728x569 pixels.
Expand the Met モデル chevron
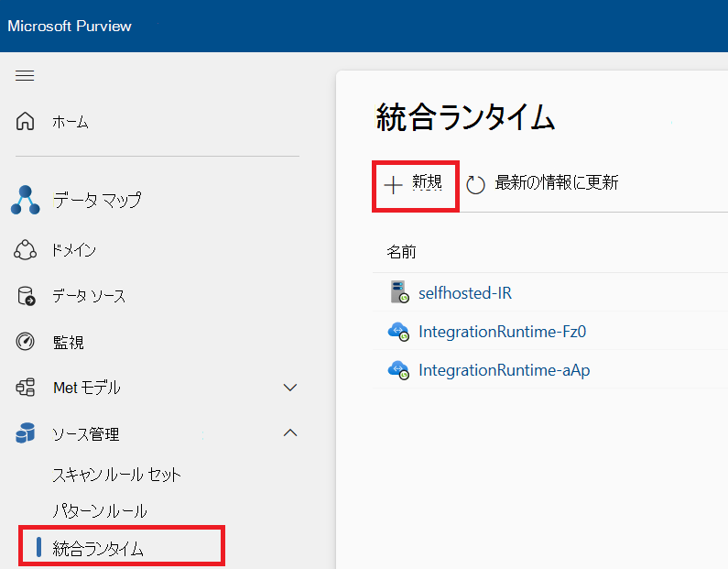(290, 387)
